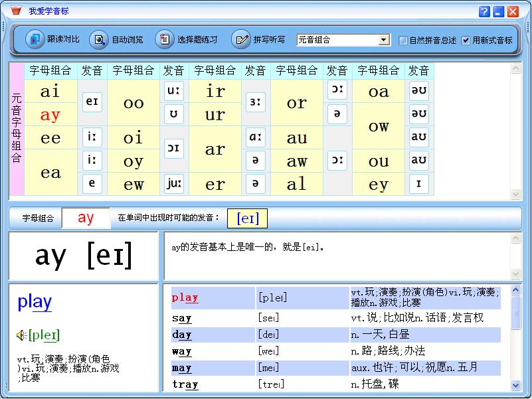Open the 元音组合 dropdown list
Screen dimensions: 532x399
(383, 40)
